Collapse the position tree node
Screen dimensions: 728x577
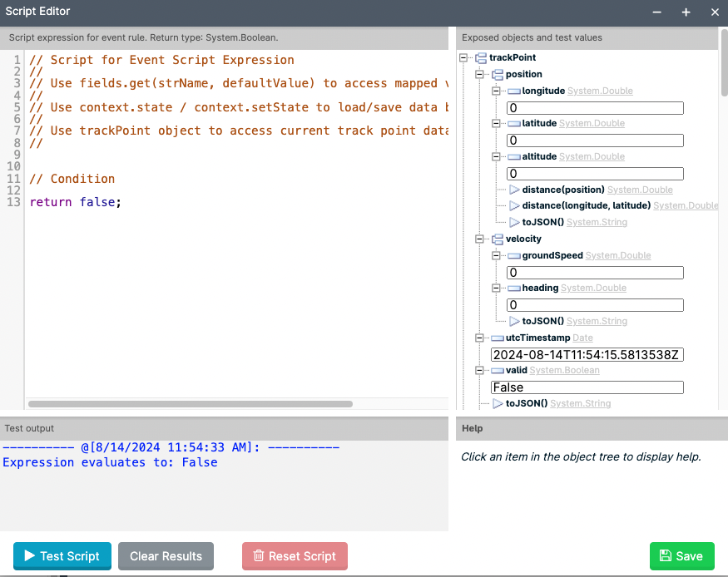pos(479,75)
